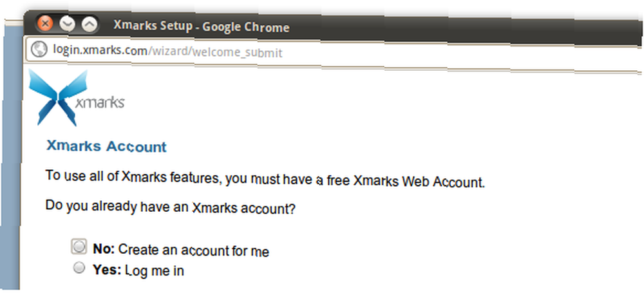
Task: Select the 'Yes' radio button
Action: pos(79,268)
